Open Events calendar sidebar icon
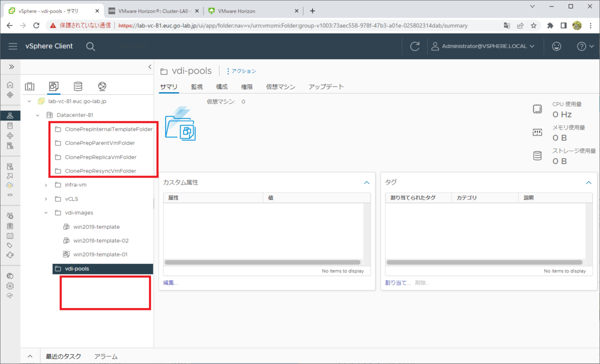This screenshot has width=600, height=364. (10, 235)
